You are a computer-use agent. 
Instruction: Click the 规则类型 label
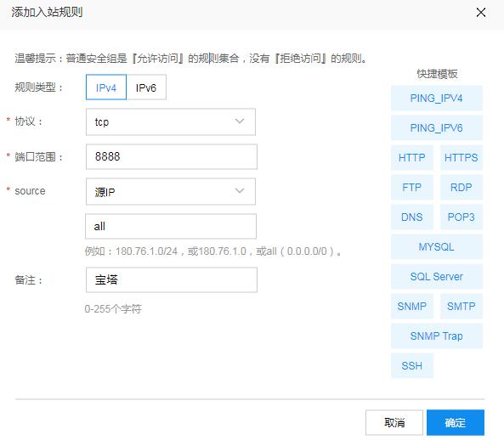[38, 87]
